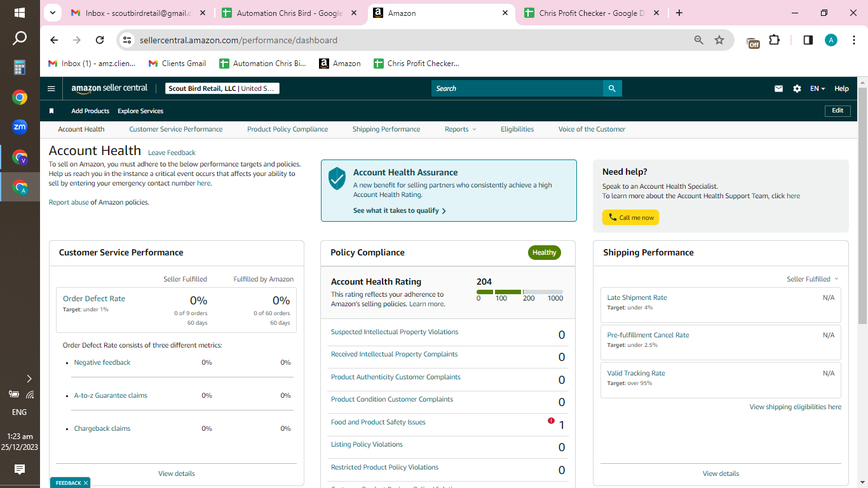Click the Call me now button
The width and height of the screenshot is (868, 488).
pos(630,217)
